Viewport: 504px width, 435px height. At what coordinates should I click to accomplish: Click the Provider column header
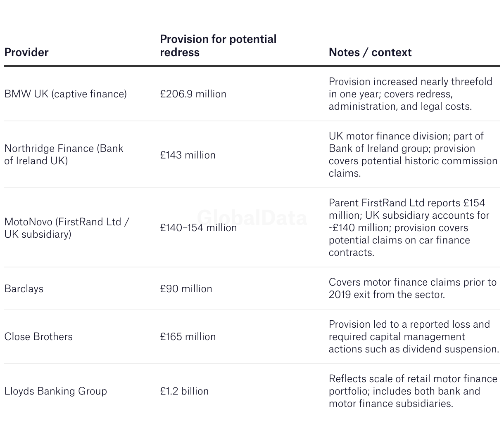[26, 52]
